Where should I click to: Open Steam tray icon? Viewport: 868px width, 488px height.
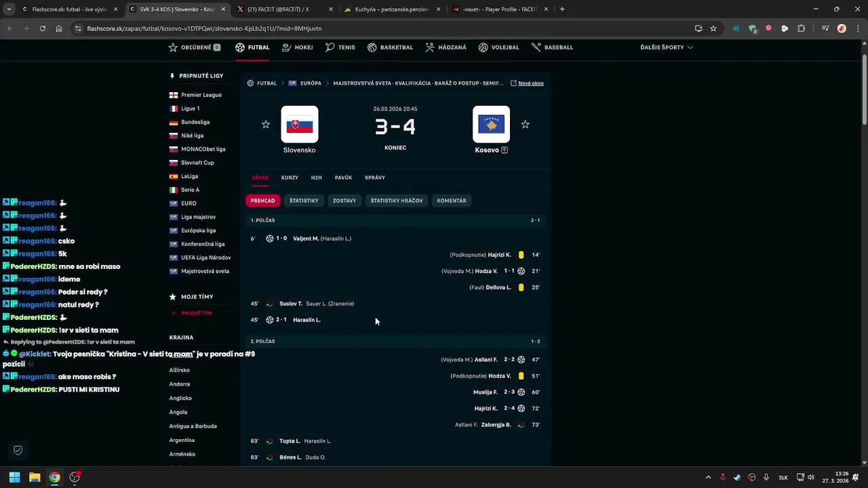pos(737,477)
